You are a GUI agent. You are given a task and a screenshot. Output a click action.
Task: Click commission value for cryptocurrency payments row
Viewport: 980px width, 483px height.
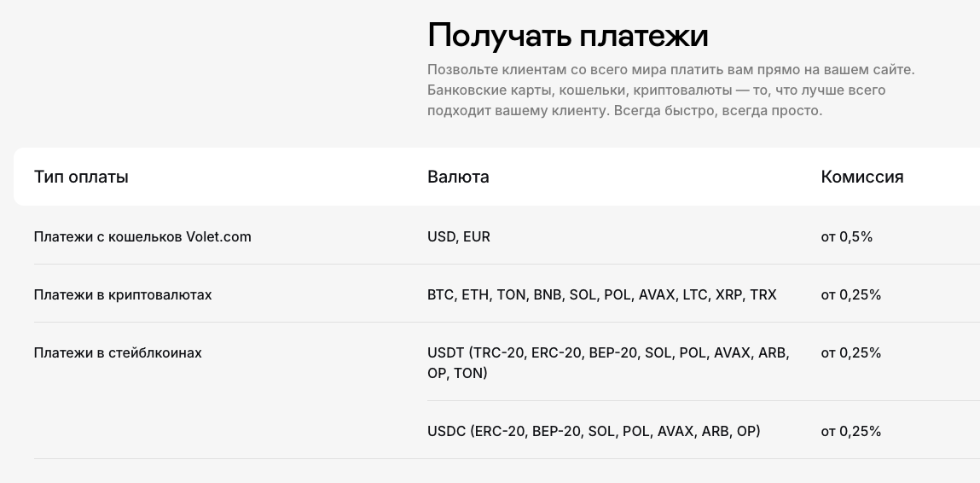point(850,295)
